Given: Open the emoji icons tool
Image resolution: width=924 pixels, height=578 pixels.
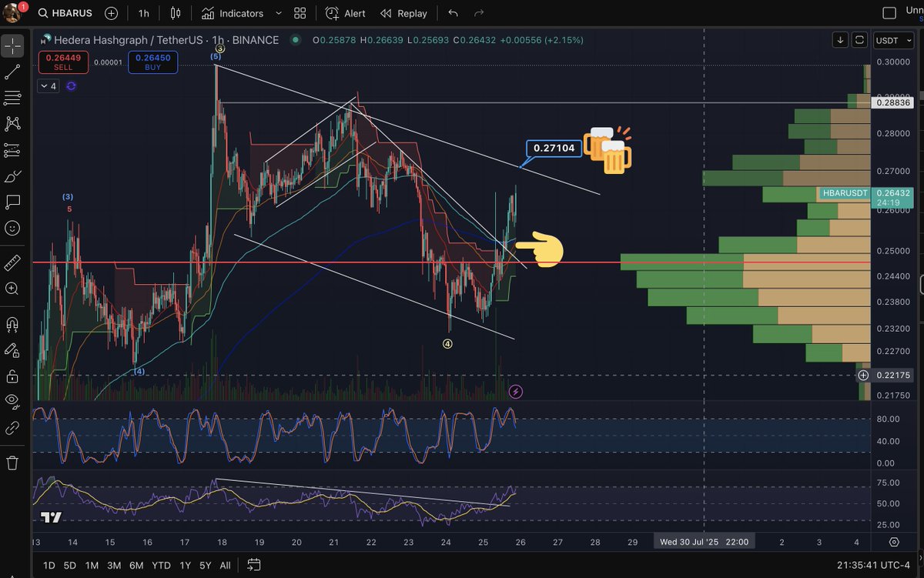Looking at the screenshot, I should click(12, 228).
